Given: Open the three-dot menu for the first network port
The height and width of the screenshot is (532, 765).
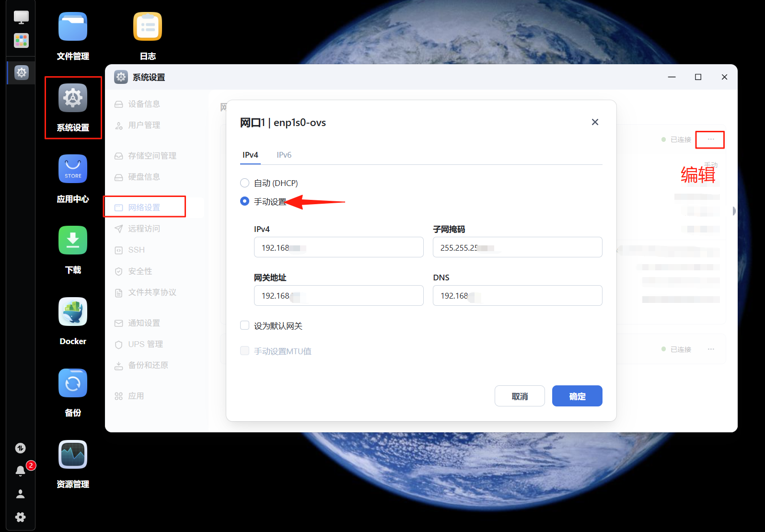Looking at the screenshot, I should (x=710, y=139).
